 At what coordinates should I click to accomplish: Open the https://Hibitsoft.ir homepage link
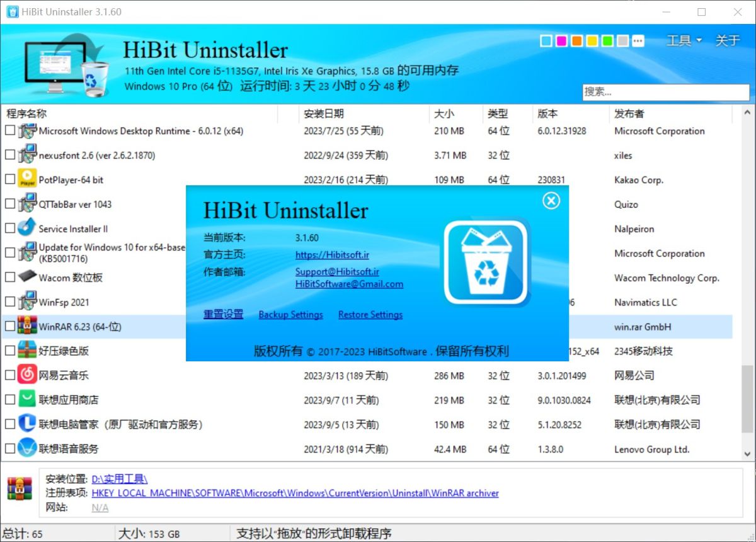[x=332, y=255]
